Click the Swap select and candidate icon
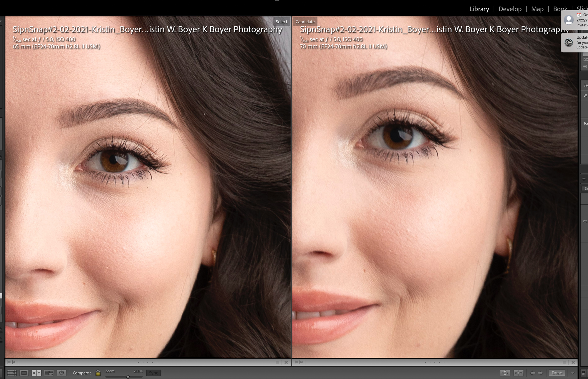This screenshot has width=588, height=379. click(x=505, y=373)
